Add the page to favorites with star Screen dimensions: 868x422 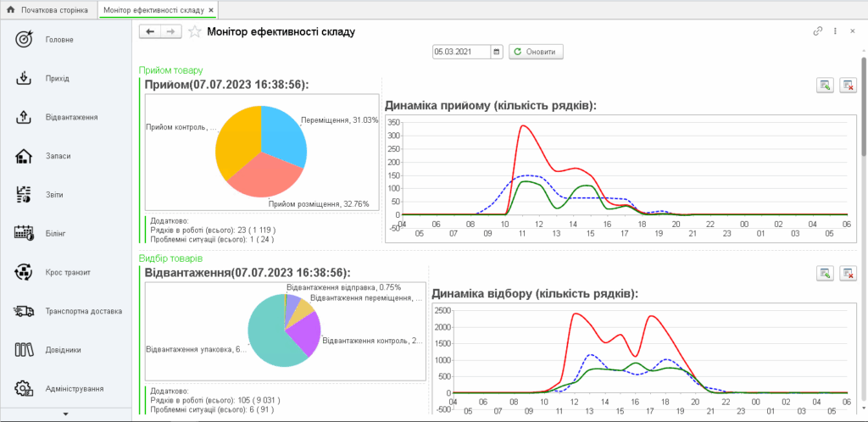[x=195, y=31]
